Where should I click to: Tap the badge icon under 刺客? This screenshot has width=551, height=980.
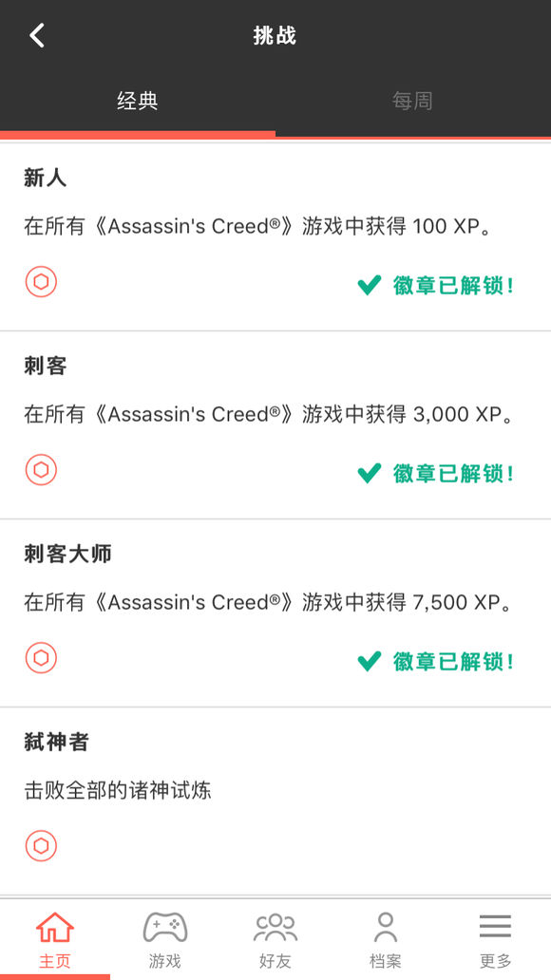click(41, 470)
